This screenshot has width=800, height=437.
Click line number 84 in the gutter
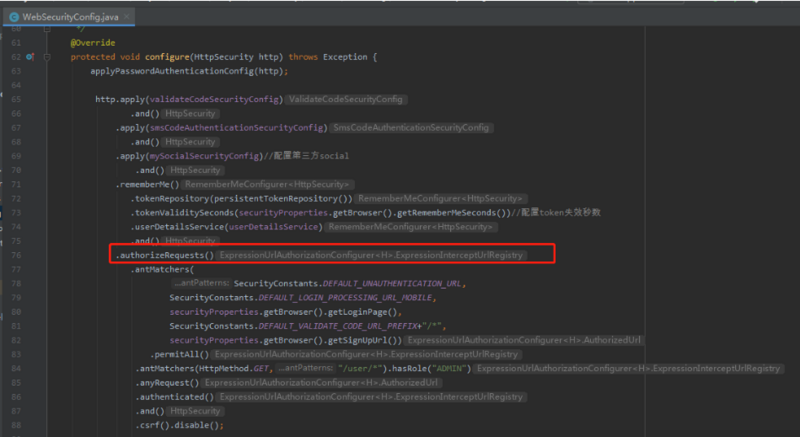[x=16, y=368]
